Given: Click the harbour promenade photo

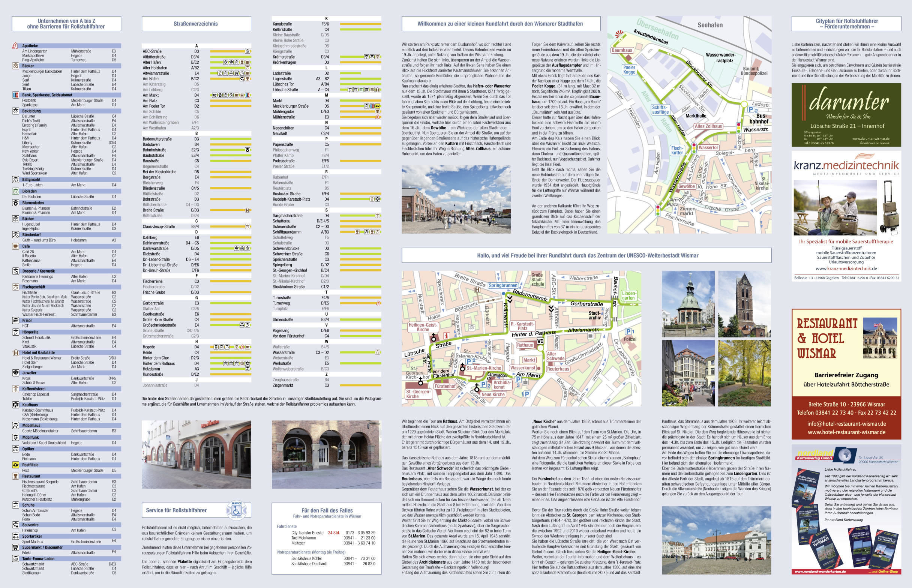Looking at the screenshot, I should [456, 199].
